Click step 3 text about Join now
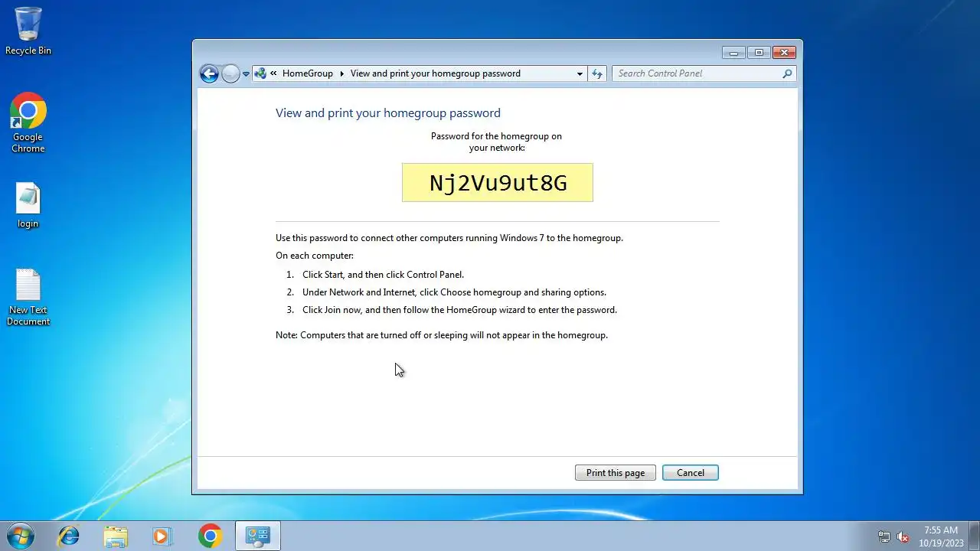980x551 pixels. tap(459, 310)
